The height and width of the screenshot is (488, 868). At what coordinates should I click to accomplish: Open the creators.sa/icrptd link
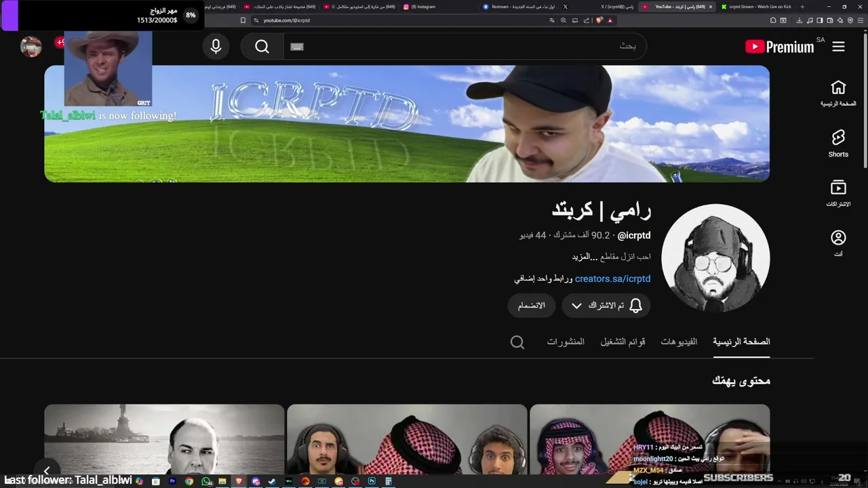tap(612, 279)
